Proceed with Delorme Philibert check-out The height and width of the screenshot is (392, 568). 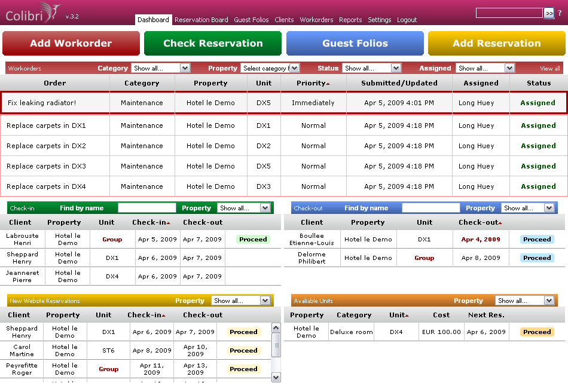coord(537,258)
